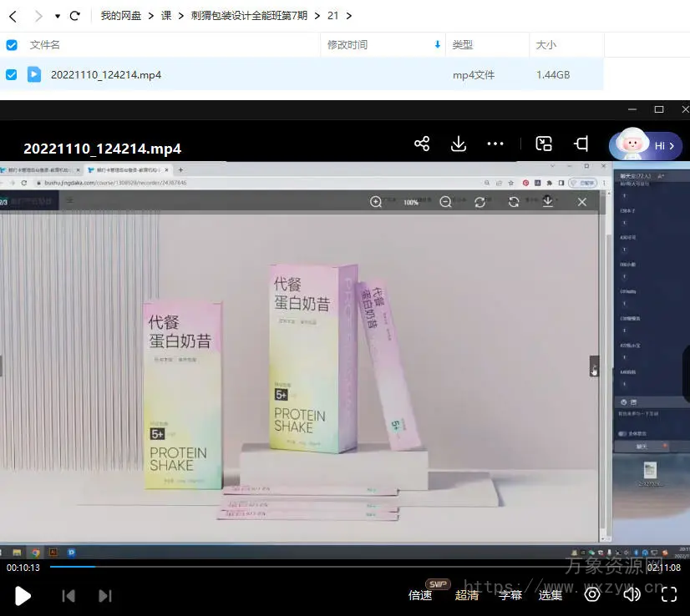The width and height of the screenshot is (690, 616).
Task: Open the Hi assistant avatar
Action: pos(645,145)
